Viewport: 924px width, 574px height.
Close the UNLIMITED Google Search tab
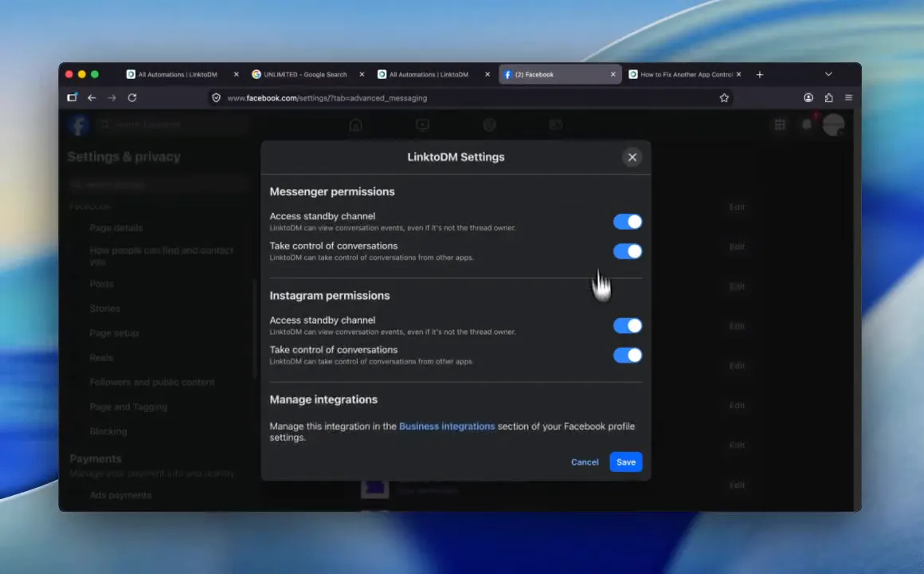pos(362,74)
